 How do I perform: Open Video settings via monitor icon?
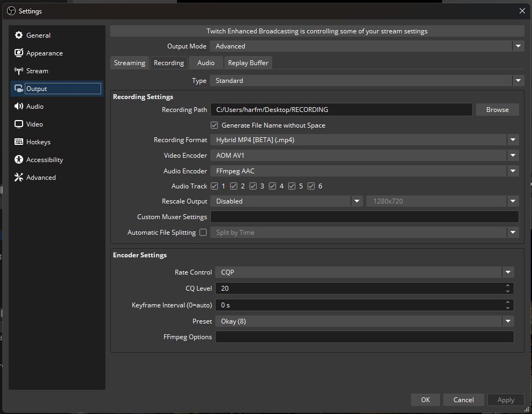coord(19,124)
